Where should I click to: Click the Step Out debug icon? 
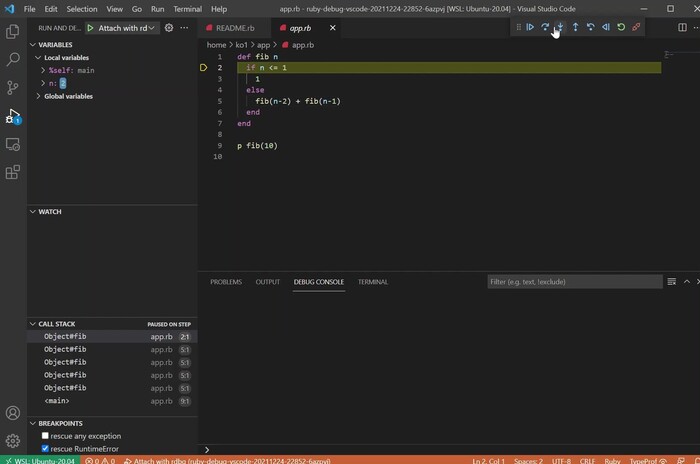coord(575,27)
